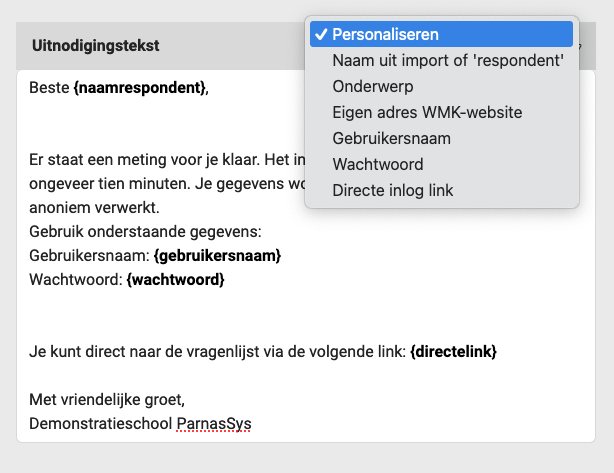The width and height of the screenshot is (614, 473).
Task: Choose Gebruikersnaam in the dropdown list
Action: coord(391,138)
